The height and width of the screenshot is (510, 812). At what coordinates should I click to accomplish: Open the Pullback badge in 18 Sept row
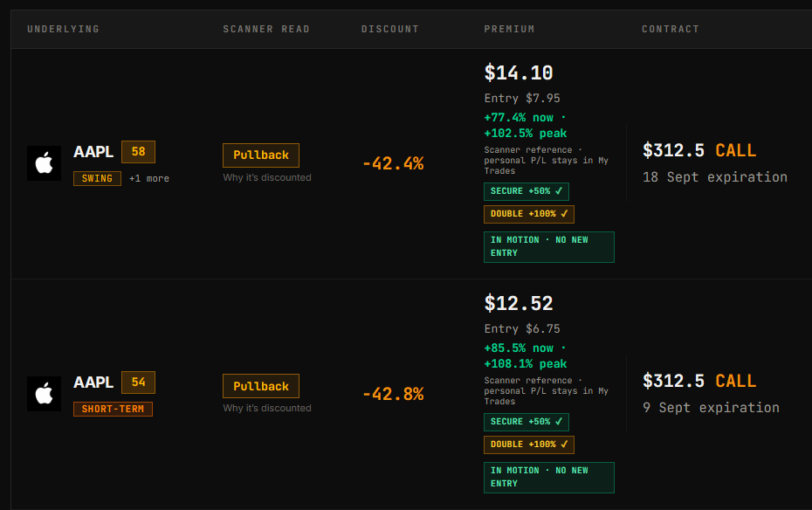point(261,155)
